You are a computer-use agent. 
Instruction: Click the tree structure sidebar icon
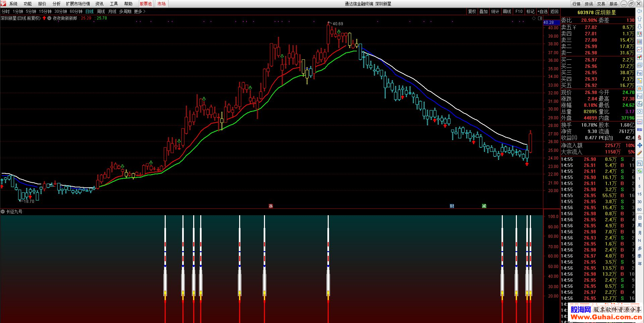(640, 81)
